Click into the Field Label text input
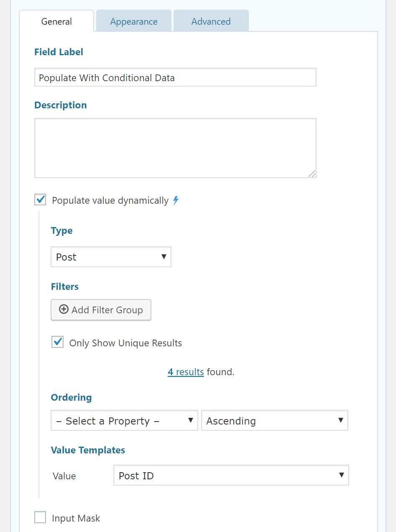 [x=175, y=78]
